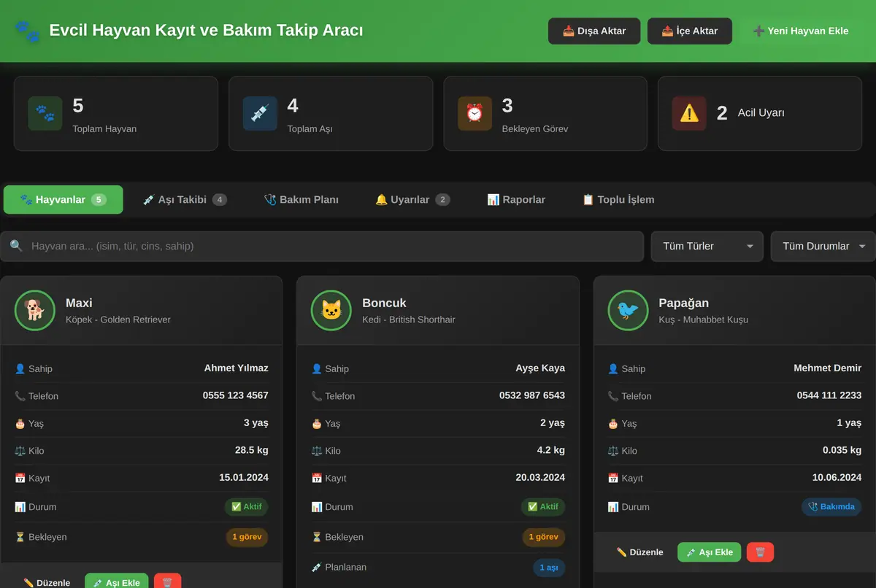This screenshot has height=588, width=876.
Task: Open the Aşı Takibi tab
Action: [x=185, y=199]
